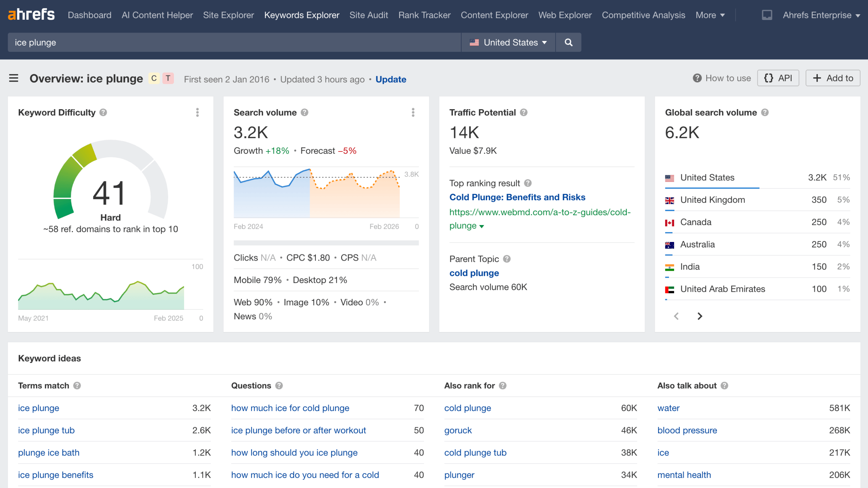The image size is (868, 488).
Task: Click inside the keyword search field
Action: [203, 42]
